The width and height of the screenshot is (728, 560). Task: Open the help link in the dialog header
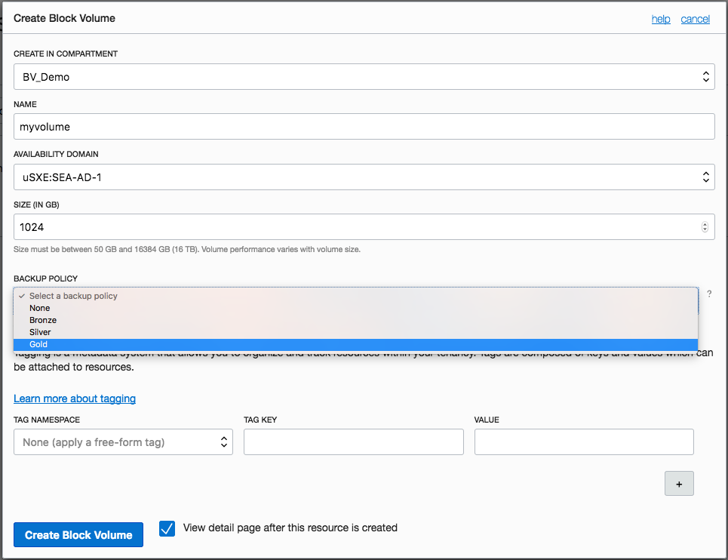[x=661, y=19]
